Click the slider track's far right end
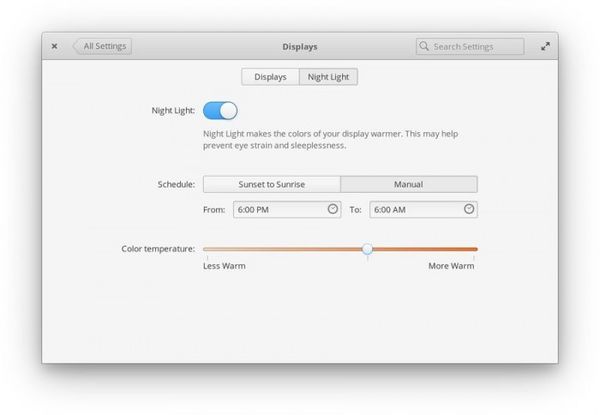Image resolution: width=600 pixels, height=415 pixels. point(475,249)
